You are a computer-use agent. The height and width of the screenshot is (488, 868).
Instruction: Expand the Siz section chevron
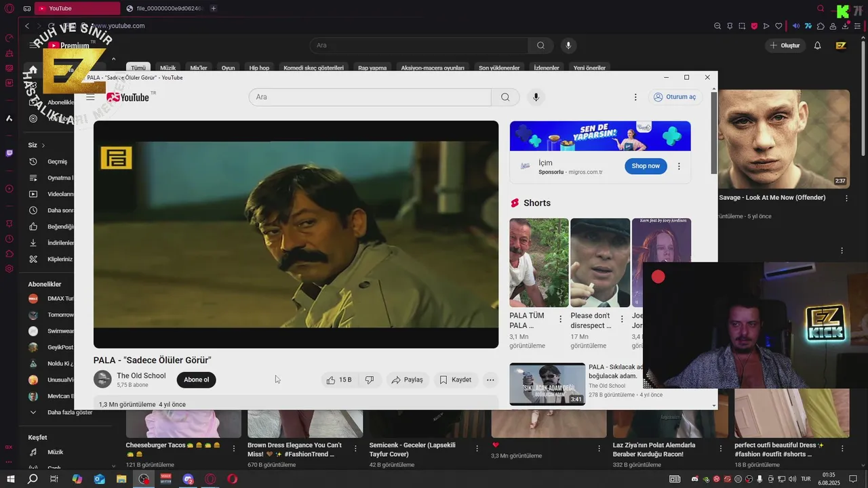(43, 145)
